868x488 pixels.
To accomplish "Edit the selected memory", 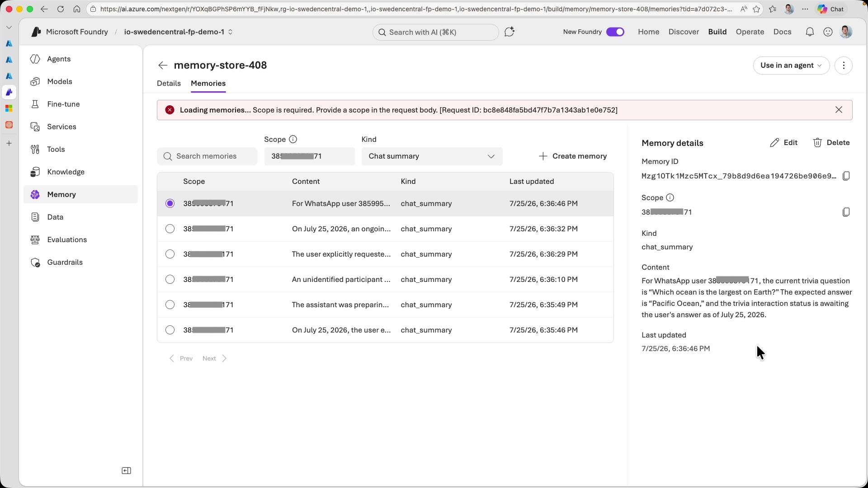I will [x=784, y=143].
